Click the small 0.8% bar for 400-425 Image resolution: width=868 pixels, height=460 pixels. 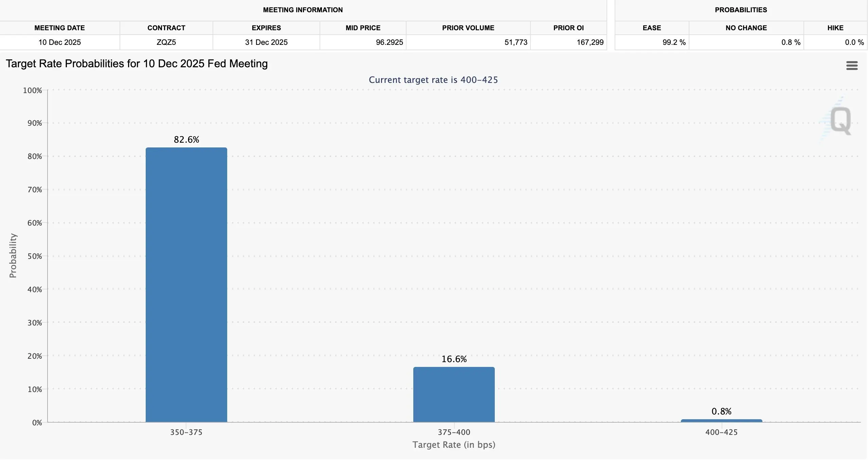click(x=722, y=421)
